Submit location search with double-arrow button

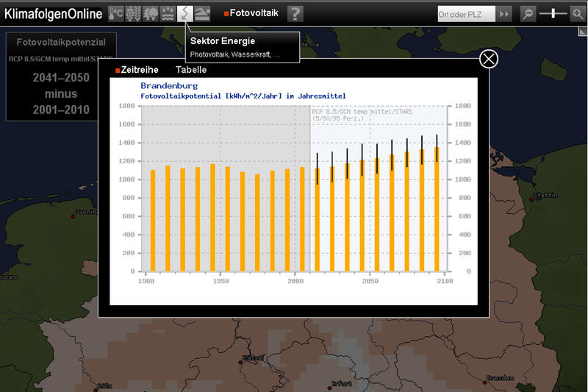[x=504, y=14]
